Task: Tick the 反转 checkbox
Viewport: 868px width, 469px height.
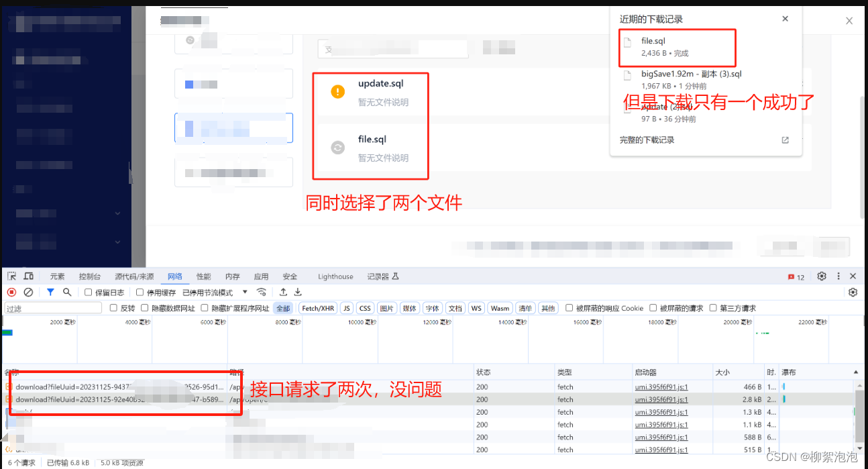Action: point(113,309)
